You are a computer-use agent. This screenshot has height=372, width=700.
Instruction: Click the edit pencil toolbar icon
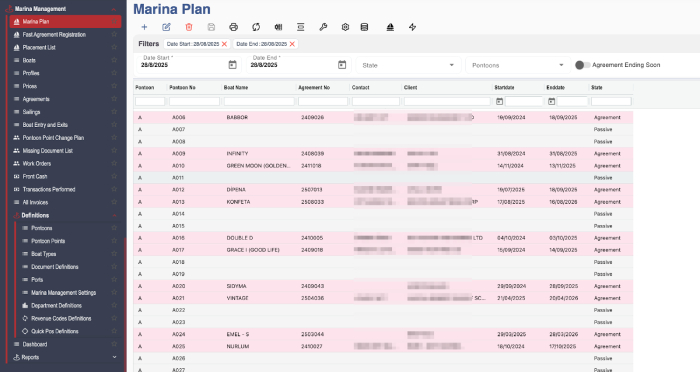(167, 27)
